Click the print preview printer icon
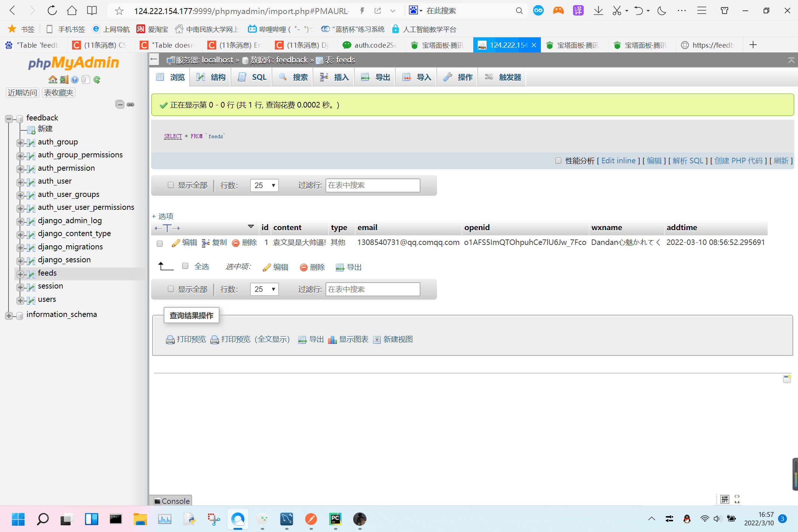The height and width of the screenshot is (532, 798). tap(170, 340)
